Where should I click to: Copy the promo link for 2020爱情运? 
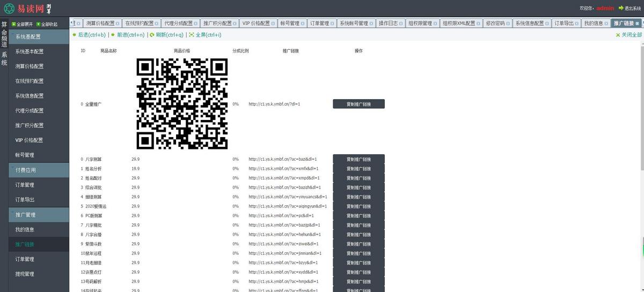click(358, 206)
